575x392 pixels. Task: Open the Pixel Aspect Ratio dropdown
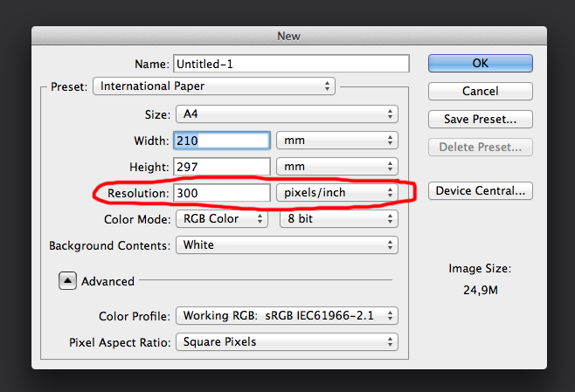coord(286,341)
